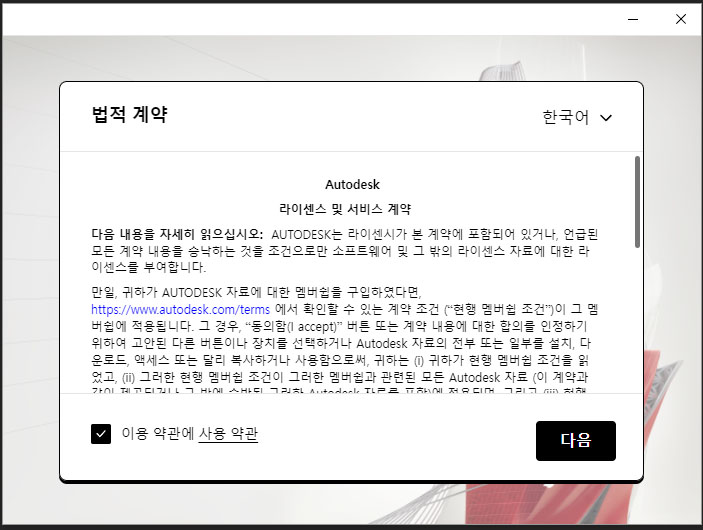
Task: Click the scrollbar track below the thumb
Action: tap(637, 320)
